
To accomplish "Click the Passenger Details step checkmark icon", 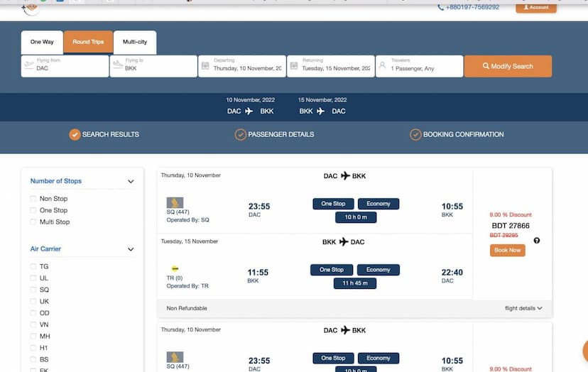I will (x=241, y=135).
